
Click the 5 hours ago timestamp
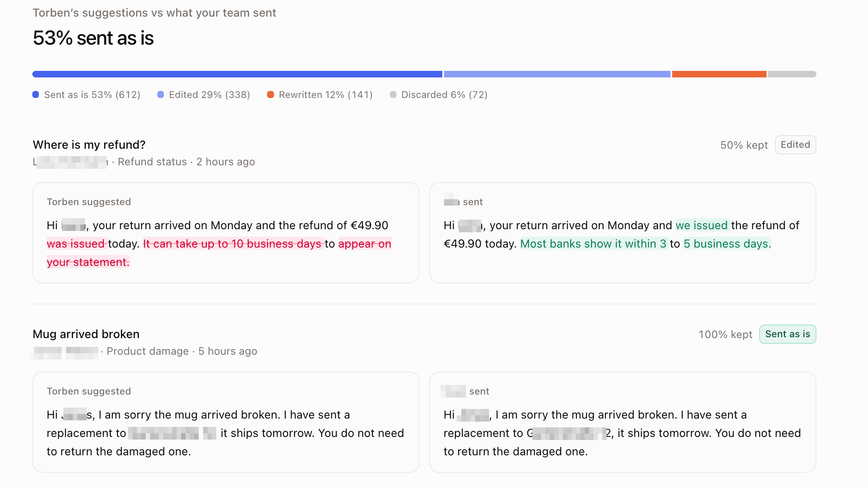point(228,351)
